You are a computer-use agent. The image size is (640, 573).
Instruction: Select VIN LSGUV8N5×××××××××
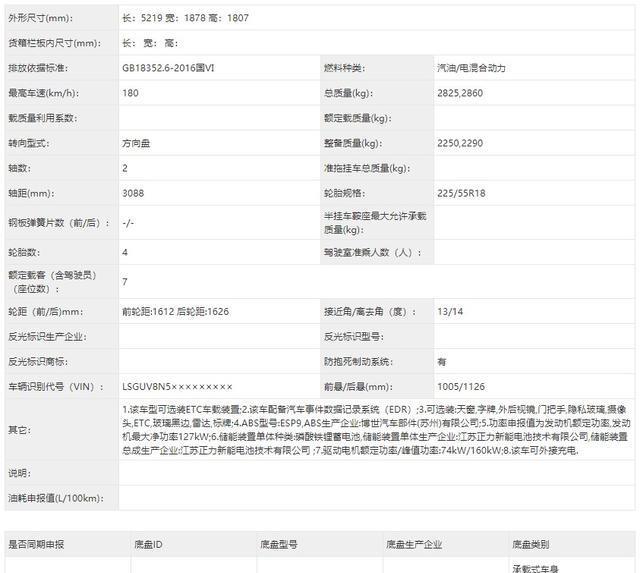[x=177, y=386]
